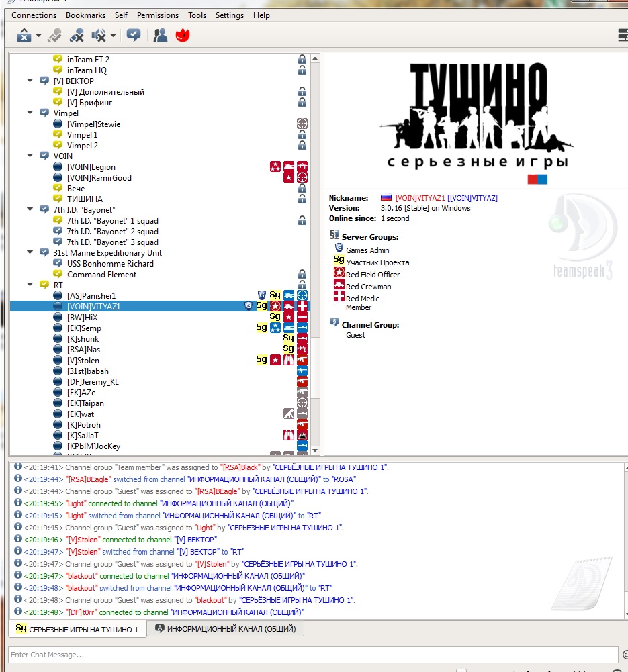Click the lock icon on Command Element row
628x672 pixels.
click(302, 274)
